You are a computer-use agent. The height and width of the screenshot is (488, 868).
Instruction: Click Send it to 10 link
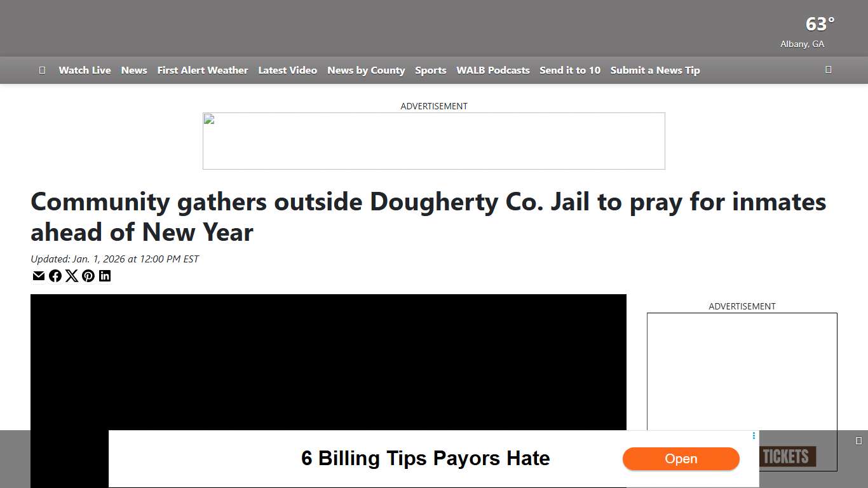pos(570,70)
